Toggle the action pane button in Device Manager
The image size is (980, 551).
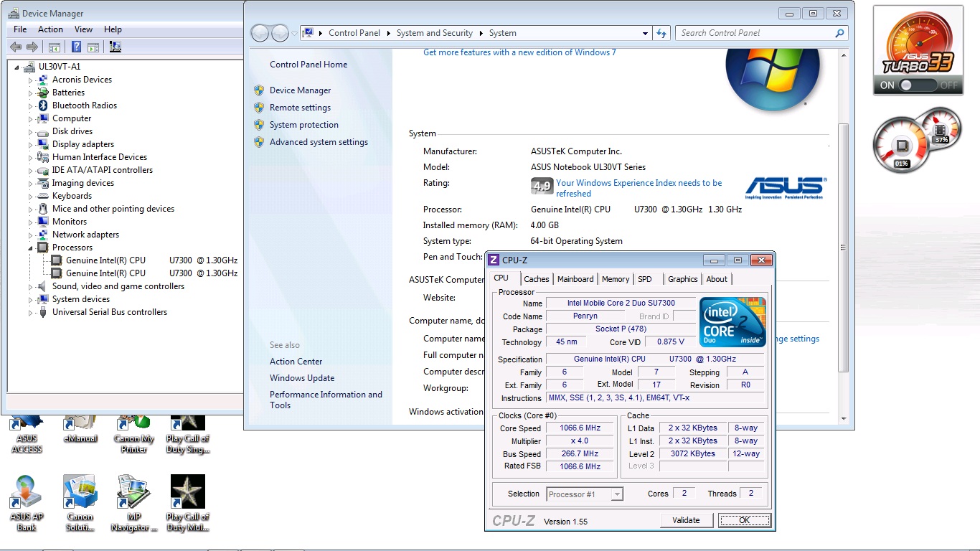tap(93, 47)
